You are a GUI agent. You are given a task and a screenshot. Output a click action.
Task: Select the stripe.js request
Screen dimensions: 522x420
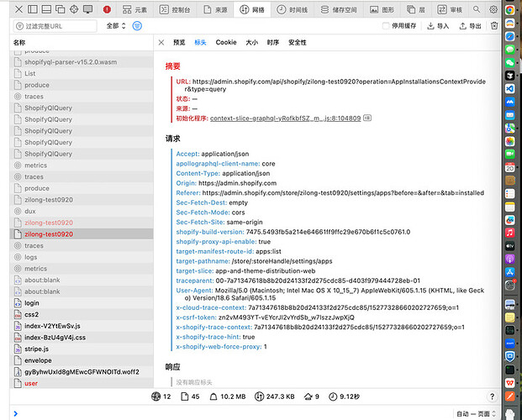(x=82, y=349)
